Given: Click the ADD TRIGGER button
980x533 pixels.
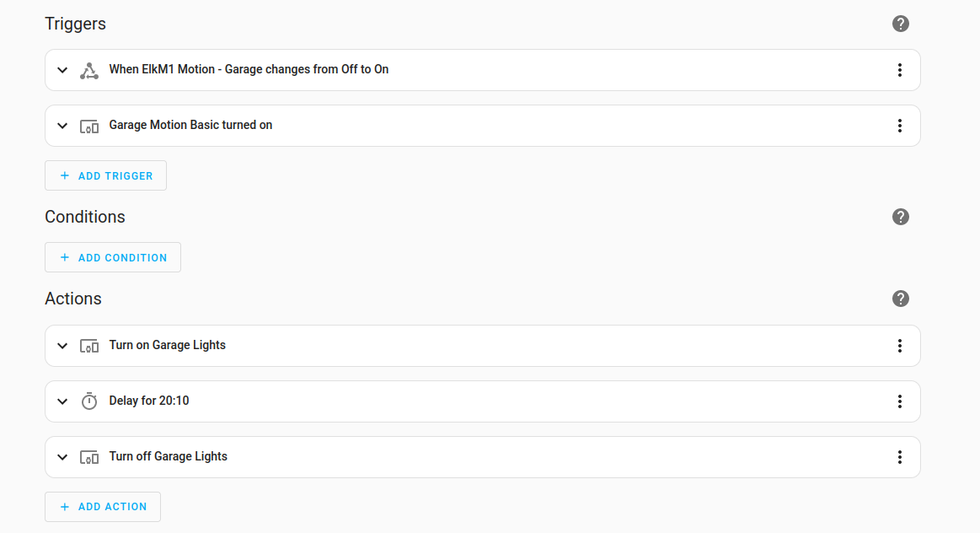Looking at the screenshot, I should tap(105, 175).
